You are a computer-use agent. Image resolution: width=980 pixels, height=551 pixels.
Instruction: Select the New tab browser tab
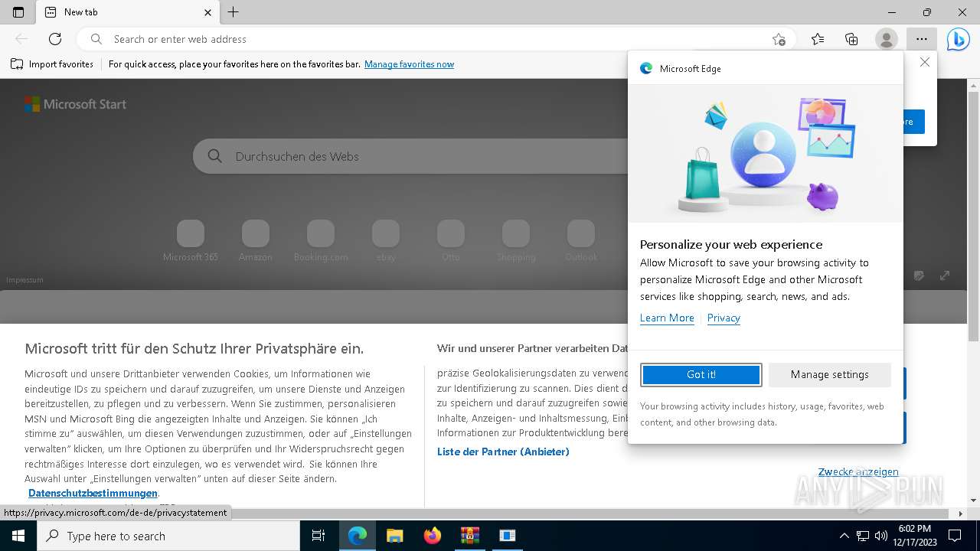tap(129, 12)
